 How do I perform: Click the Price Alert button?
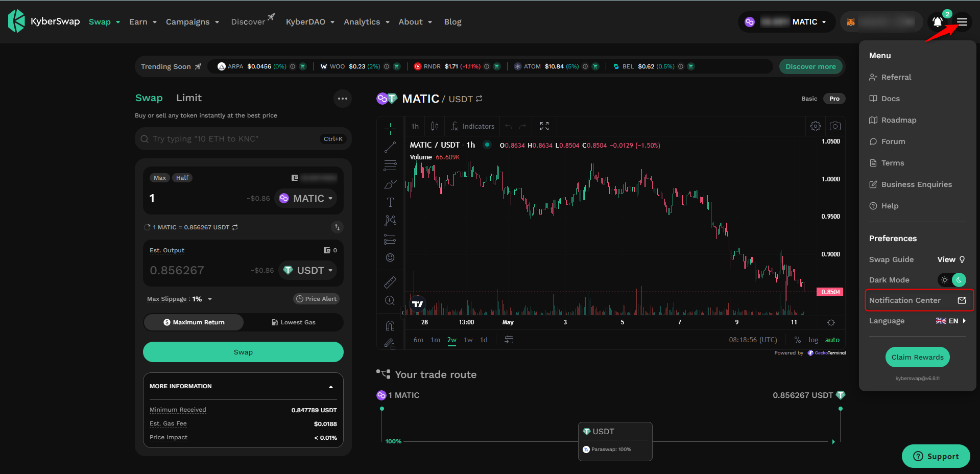click(x=316, y=299)
